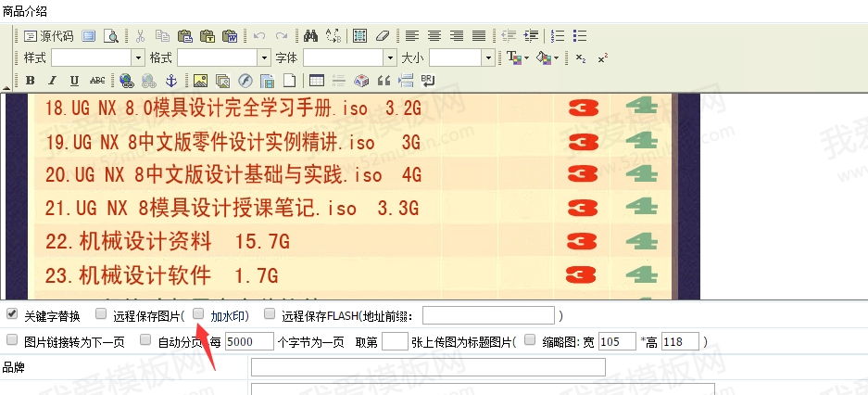
Task: Switch editor to source code view (源代码)
Action: click(49, 36)
